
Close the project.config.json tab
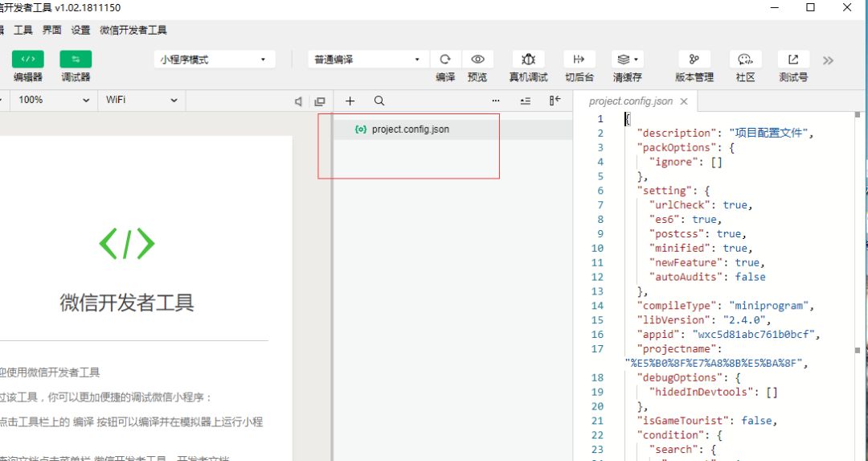coord(684,101)
